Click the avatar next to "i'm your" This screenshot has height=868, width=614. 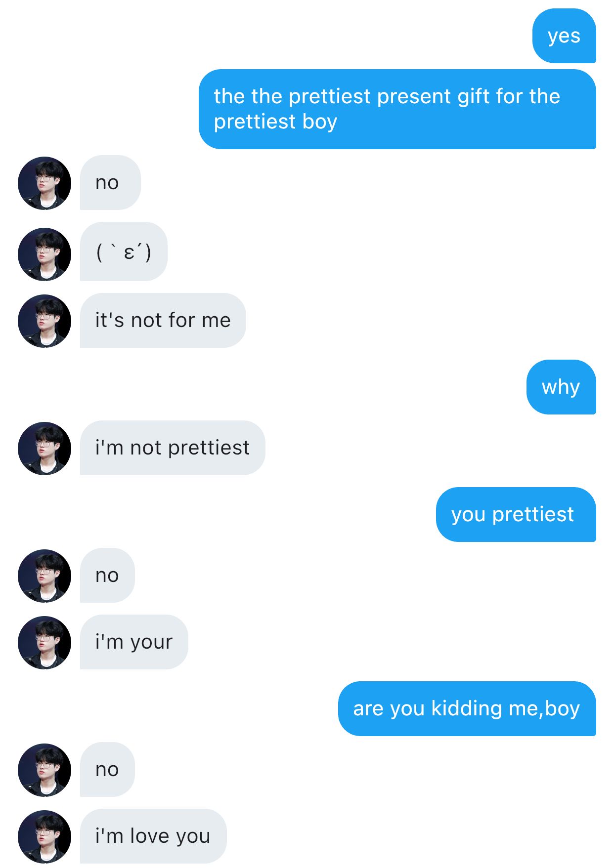pyautogui.click(x=44, y=643)
